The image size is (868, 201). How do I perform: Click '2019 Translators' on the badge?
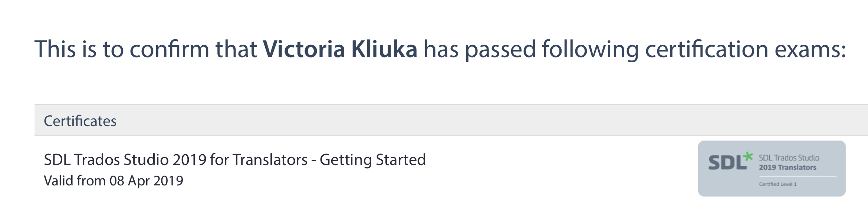tap(788, 167)
